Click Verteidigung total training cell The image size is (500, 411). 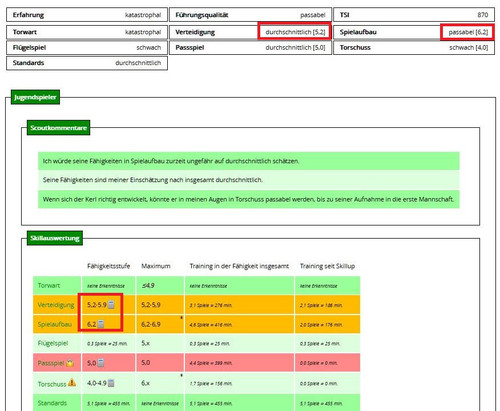coord(239,305)
